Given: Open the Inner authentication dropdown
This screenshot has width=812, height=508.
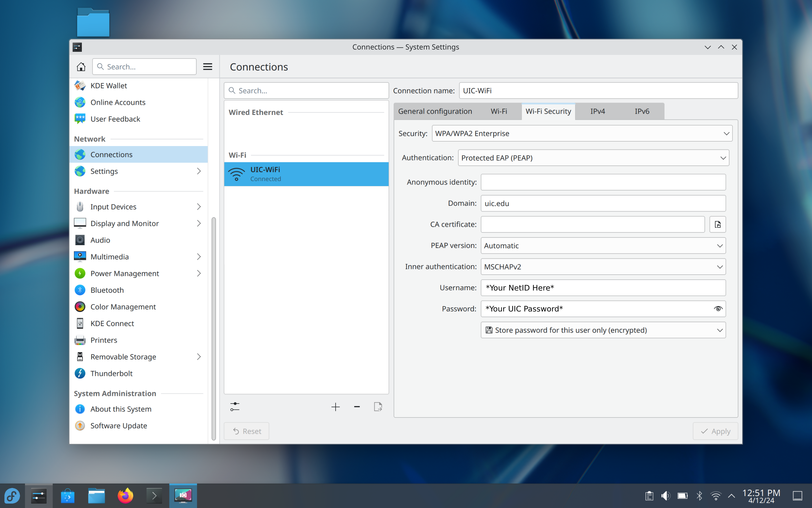Looking at the screenshot, I should (603, 267).
